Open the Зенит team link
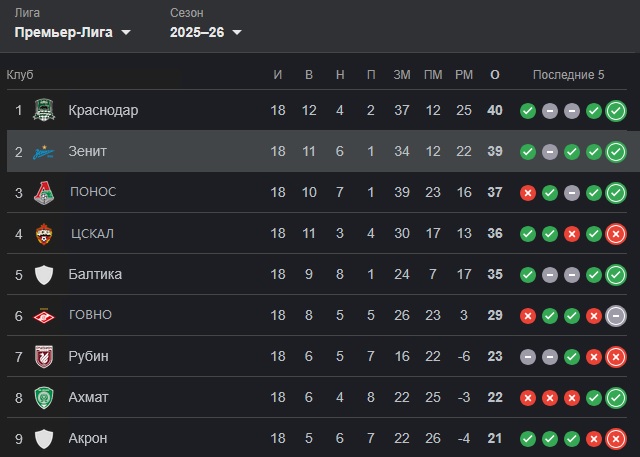The height and width of the screenshot is (457, 640). [x=88, y=152]
